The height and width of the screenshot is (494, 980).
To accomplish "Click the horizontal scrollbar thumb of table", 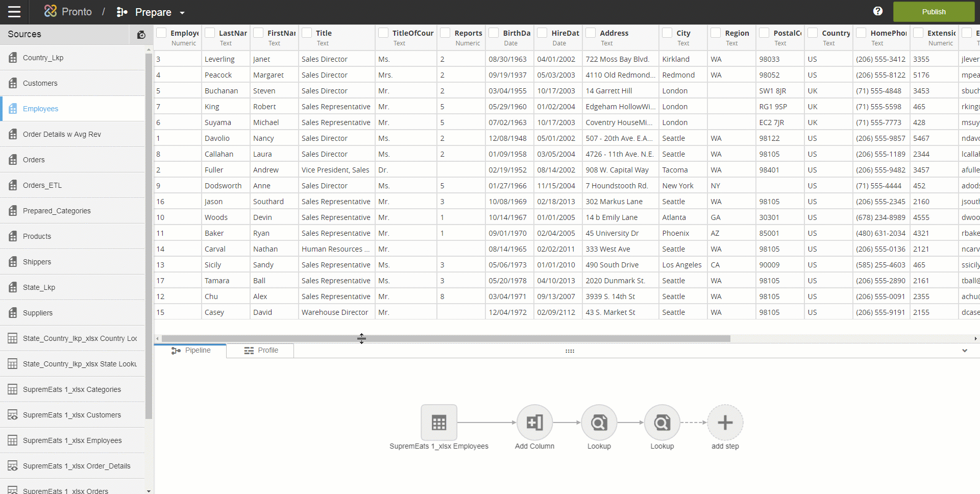I will (446, 338).
